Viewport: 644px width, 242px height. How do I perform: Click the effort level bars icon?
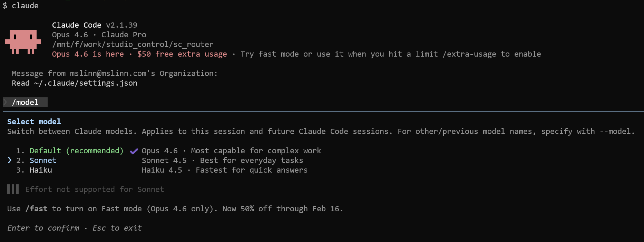click(x=13, y=189)
